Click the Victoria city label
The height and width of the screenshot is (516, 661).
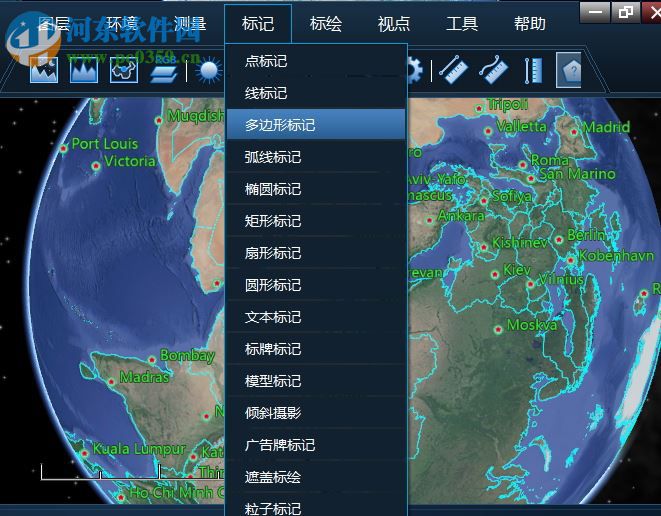pos(129,161)
